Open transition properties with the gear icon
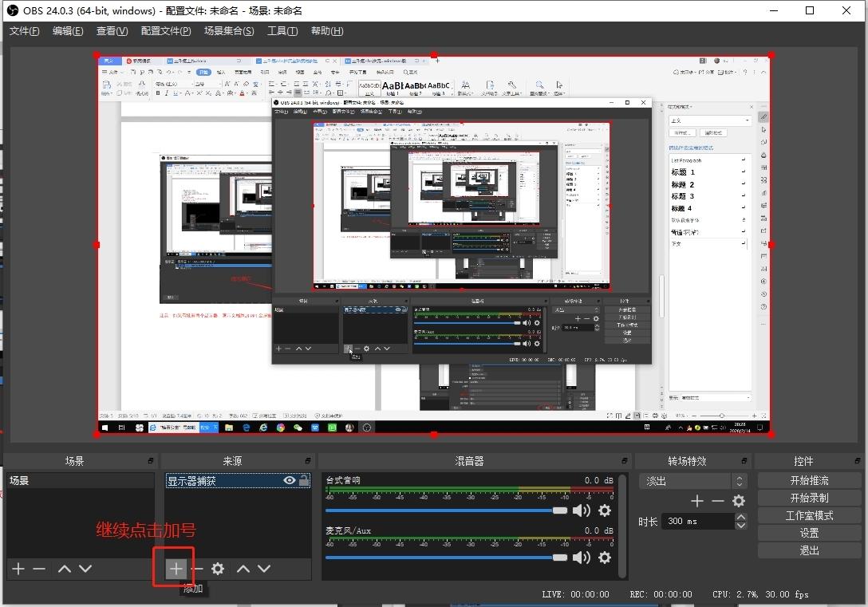This screenshot has height=607, width=868. coord(739,502)
